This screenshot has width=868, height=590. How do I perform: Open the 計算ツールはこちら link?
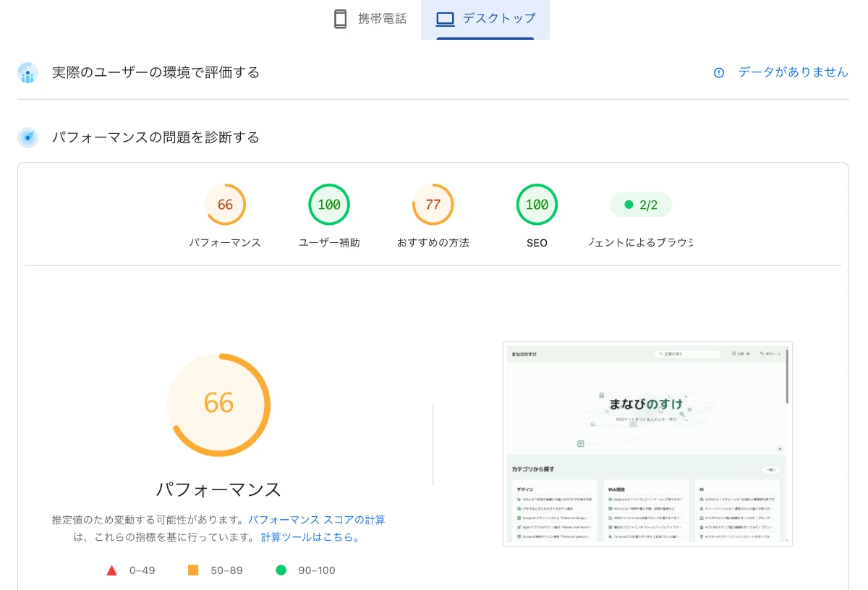(310, 537)
